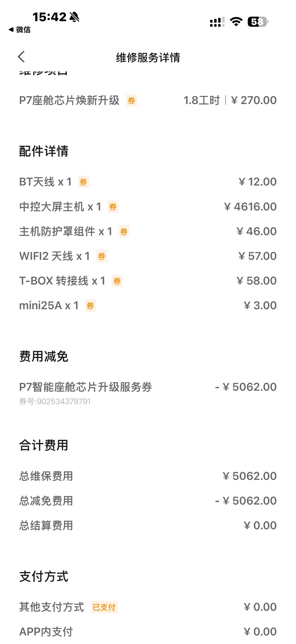
Task: Tap the 总结算费用 row
Action: pos(148,525)
